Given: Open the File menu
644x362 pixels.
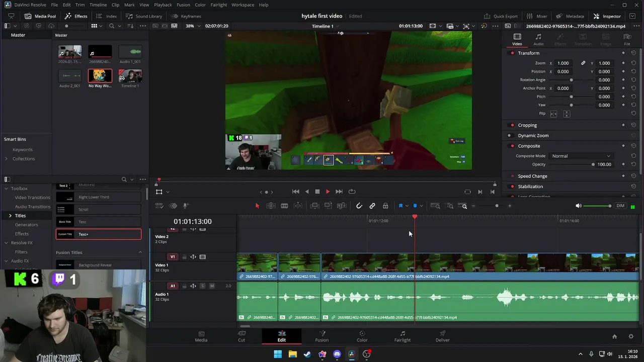Looking at the screenshot, I should click(54, 5).
